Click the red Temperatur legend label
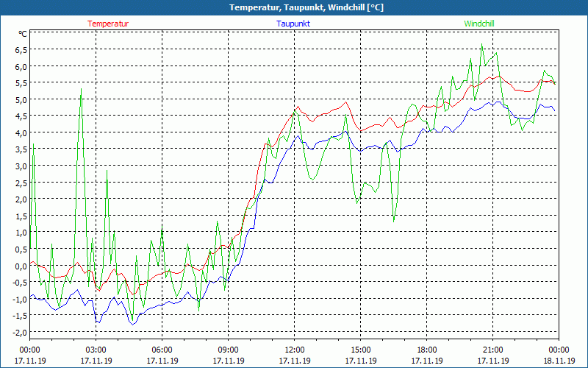The height and width of the screenshot is (368, 588). click(x=108, y=24)
